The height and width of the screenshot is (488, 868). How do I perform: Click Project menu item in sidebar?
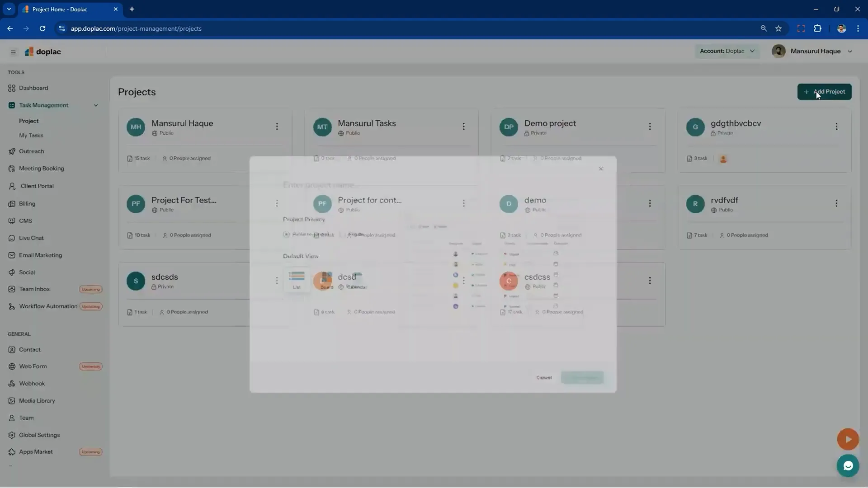[x=28, y=120]
